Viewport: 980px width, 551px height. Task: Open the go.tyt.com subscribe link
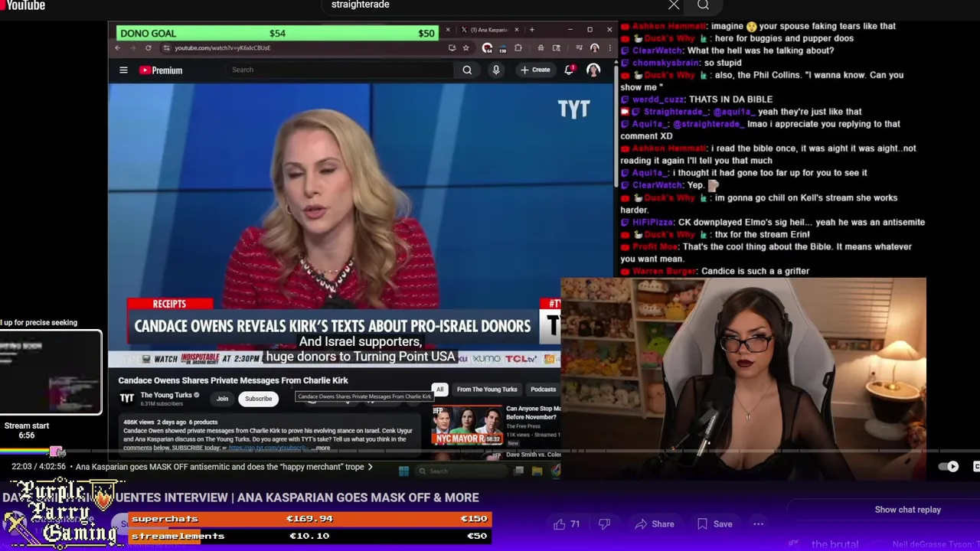tap(268, 448)
